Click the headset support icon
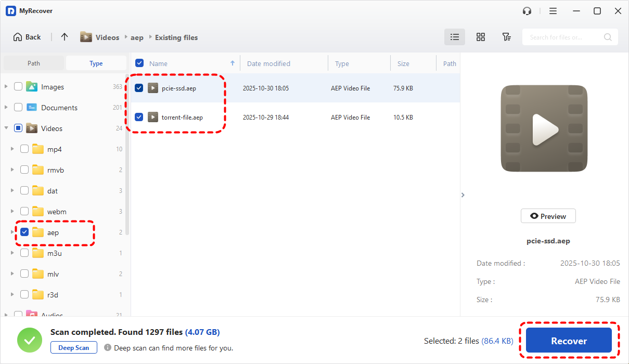 click(527, 11)
